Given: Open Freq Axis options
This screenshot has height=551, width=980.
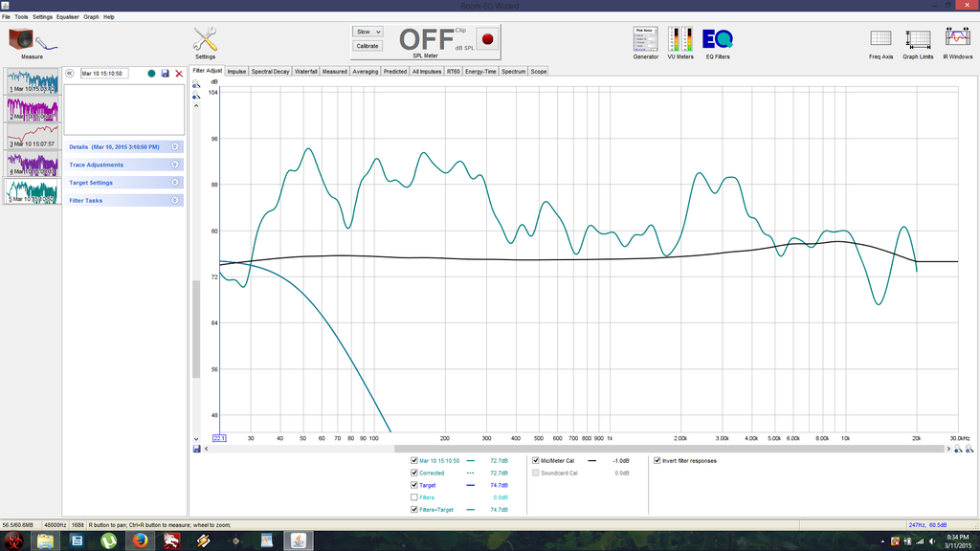Looking at the screenshot, I should [x=880, y=44].
